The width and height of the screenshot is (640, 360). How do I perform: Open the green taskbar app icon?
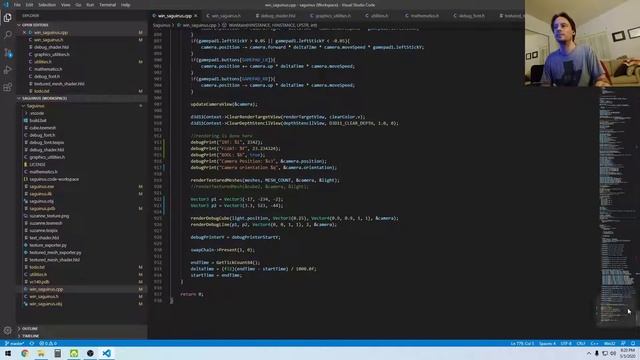74,353
